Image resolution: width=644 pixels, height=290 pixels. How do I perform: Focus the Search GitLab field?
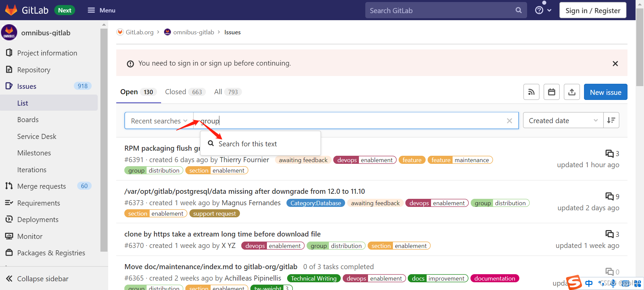446,10
